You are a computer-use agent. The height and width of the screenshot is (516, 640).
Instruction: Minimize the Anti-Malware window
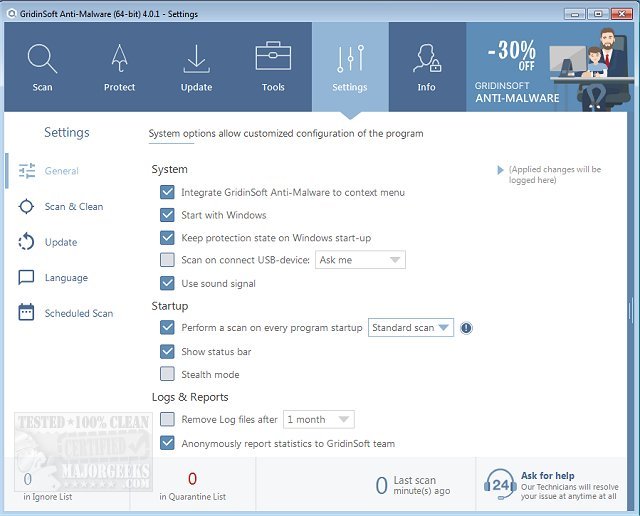pos(575,14)
